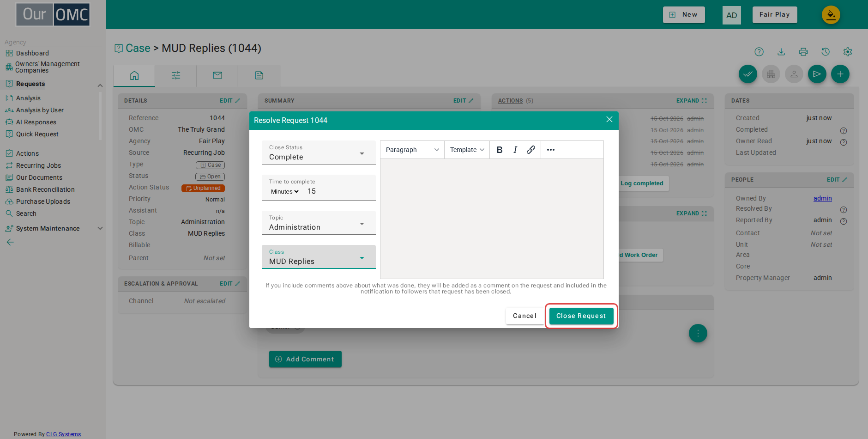
Task: Close the Resolve Request dialog with X
Action: tap(609, 120)
